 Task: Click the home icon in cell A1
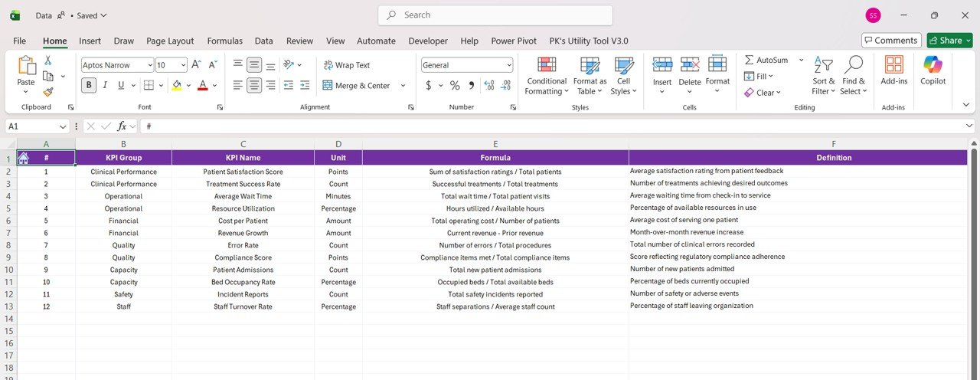click(x=24, y=158)
